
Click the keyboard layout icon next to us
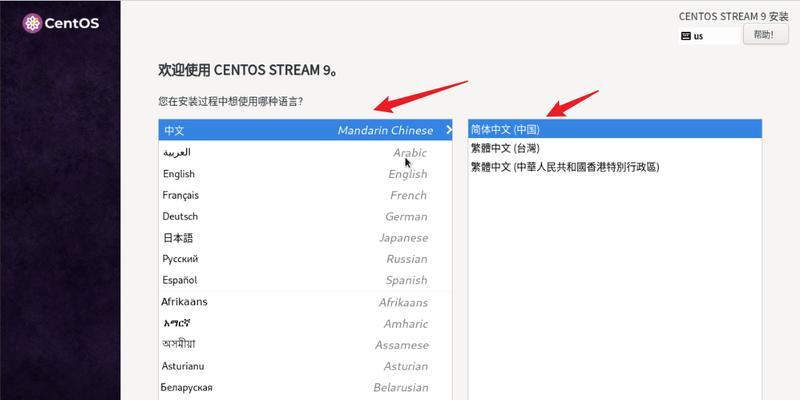click(686, 36)
